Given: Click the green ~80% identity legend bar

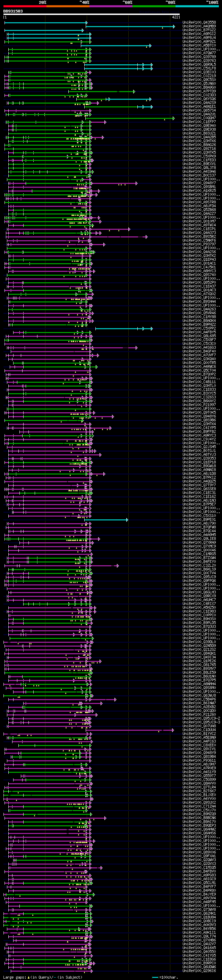Looking at the screenshot, I should (154, 6).
